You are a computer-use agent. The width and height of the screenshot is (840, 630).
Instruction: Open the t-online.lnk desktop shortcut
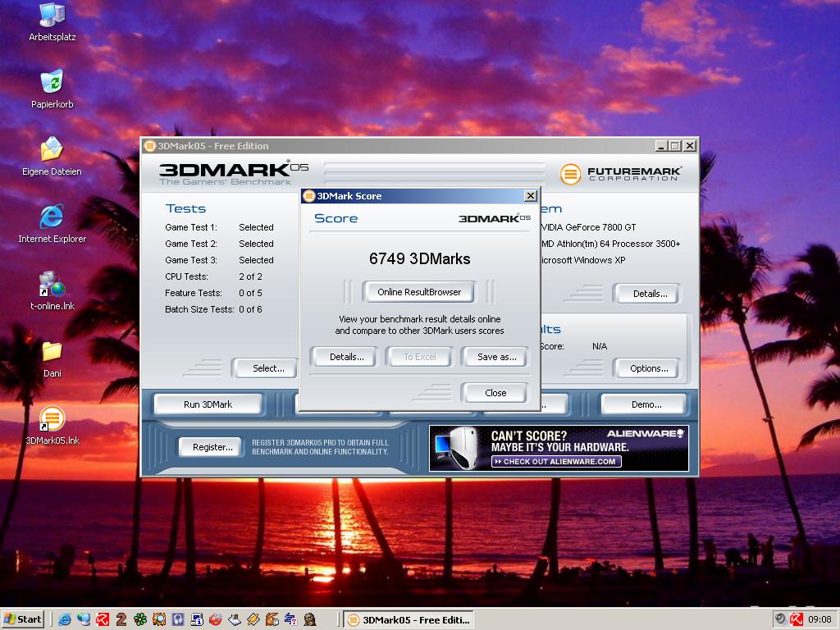point(52,291)
